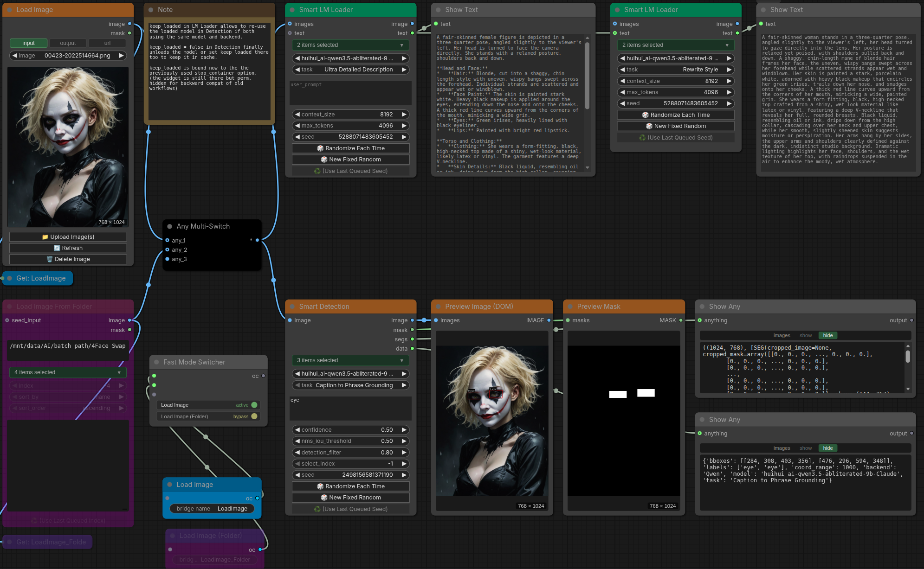This screenshot has width=924, height=569.
Task: Click Randomize Each Time dice in Rewrite Style loader
Action: click(645, 115)
